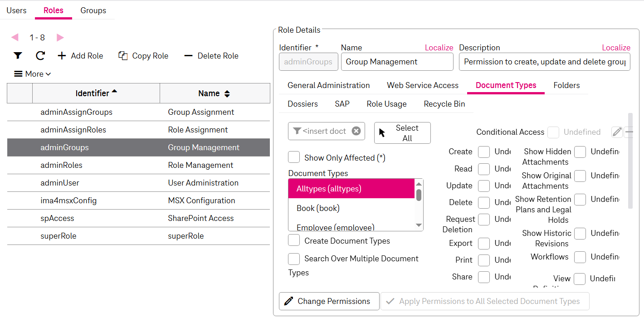Click Localize link above the Name field
Image resolution: width=644 pixels, height=318 pixels.
point(439,48)
